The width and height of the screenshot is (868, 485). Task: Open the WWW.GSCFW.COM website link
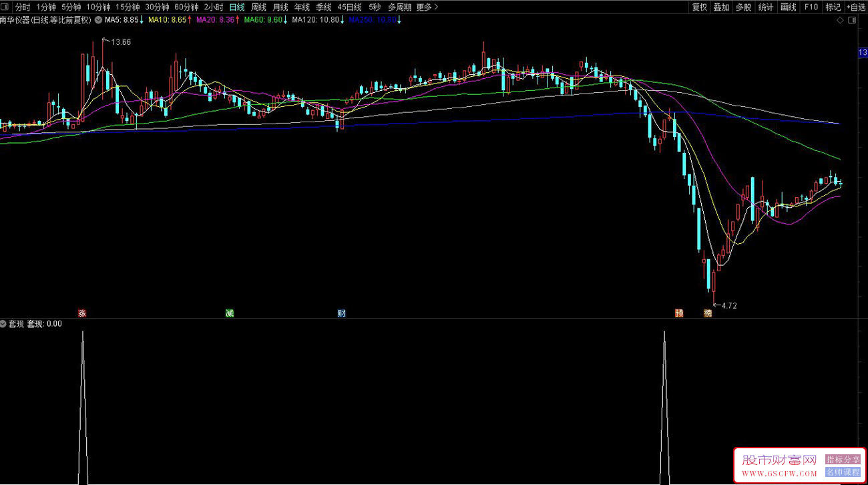click(779, 474)
